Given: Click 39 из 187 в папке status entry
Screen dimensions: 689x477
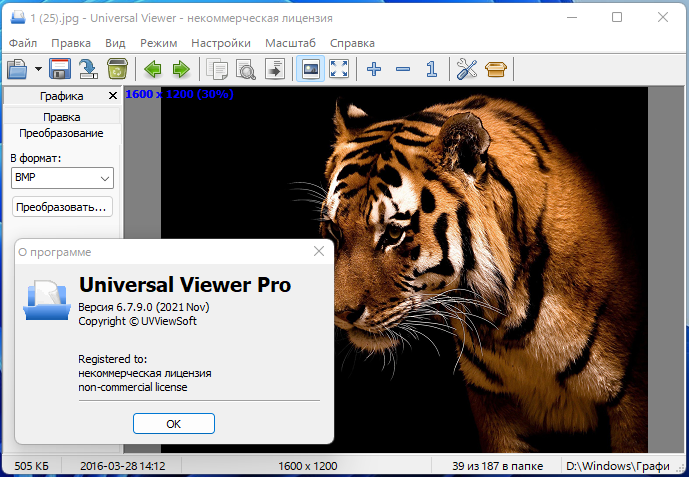Looking at the screenshot, I should 497,466.
